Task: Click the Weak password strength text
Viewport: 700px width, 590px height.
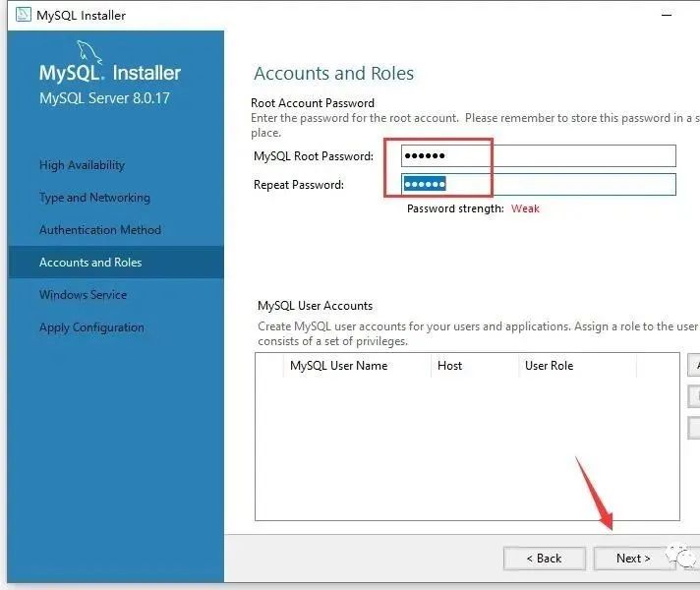Action: 525,208
